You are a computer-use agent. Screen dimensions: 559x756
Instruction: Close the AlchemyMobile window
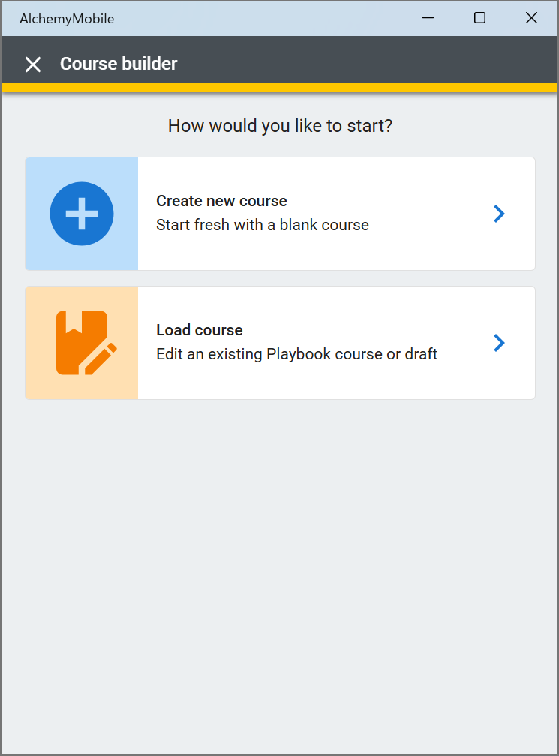[531, 18]
